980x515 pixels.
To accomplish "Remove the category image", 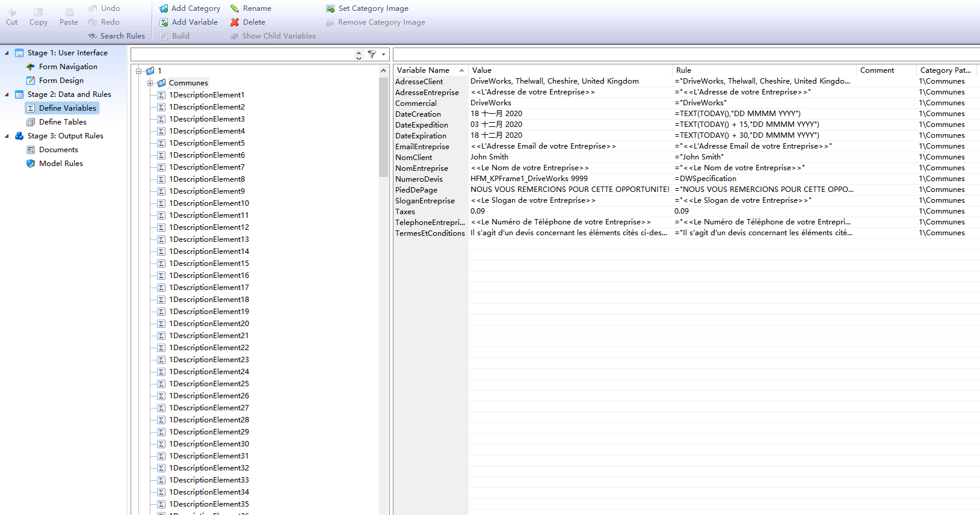I will (376, 22).
